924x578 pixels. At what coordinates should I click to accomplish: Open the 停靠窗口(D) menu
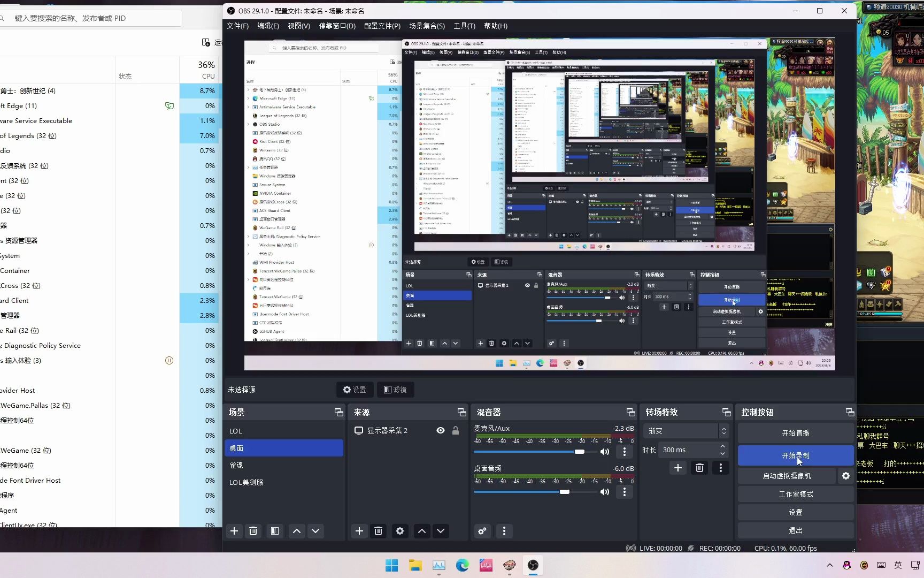coord(337,26)
